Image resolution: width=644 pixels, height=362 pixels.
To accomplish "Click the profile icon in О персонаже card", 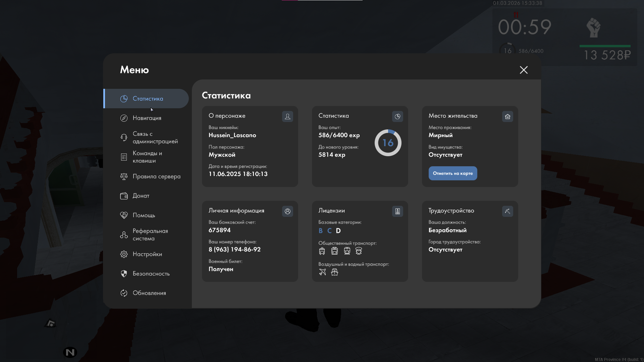I will 287,116.
